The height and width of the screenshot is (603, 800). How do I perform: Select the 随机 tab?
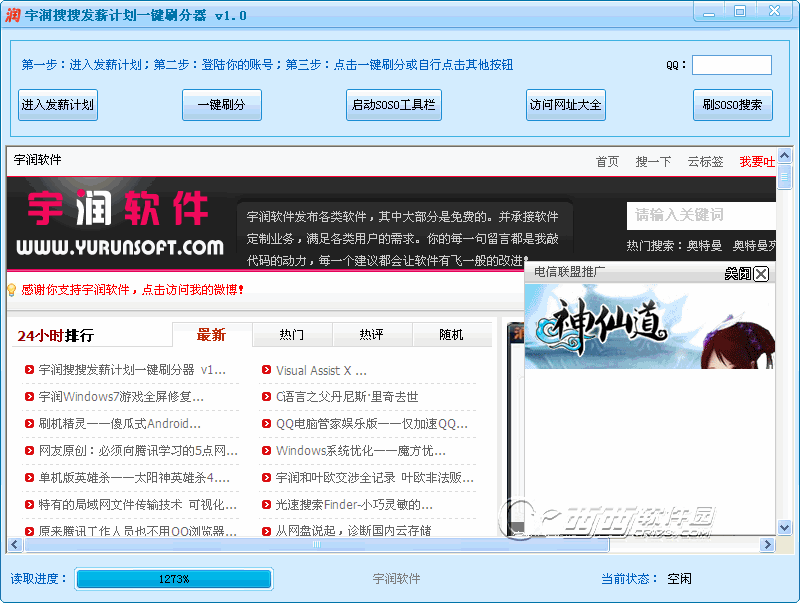452,335
